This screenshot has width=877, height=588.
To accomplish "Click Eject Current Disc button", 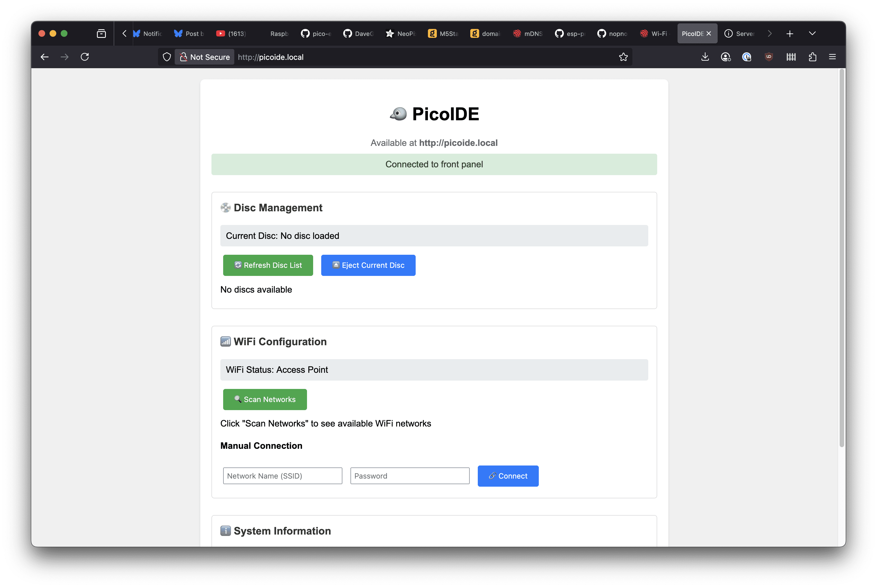I will [x=368, y=265].
